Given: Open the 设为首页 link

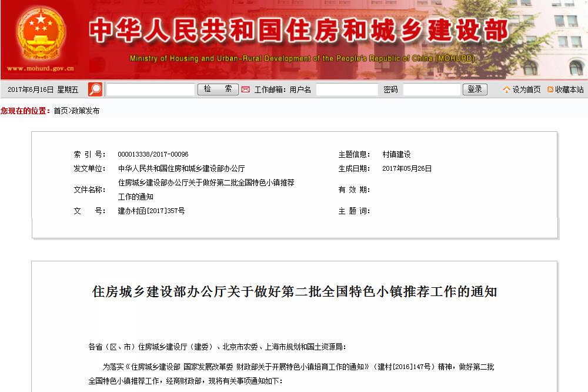Looking at the screenshot, I should pyautogui.click(x=526, y=89).
